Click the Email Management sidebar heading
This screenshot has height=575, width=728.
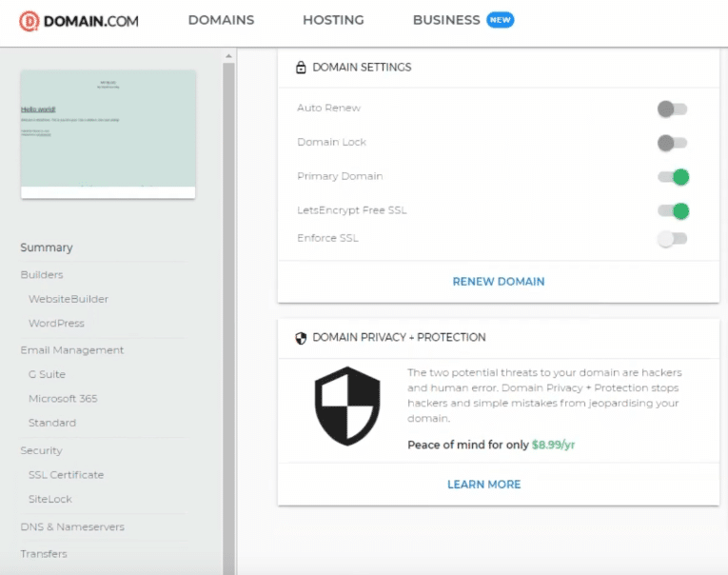click(x=72, y=350)
